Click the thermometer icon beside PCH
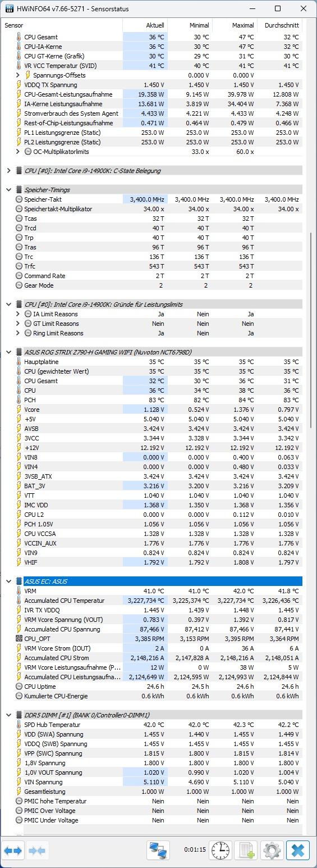 (19, 400)
